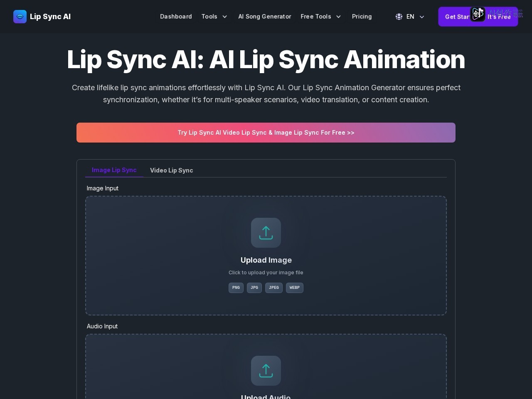Click the JPEG format badge

coord(274,288)
